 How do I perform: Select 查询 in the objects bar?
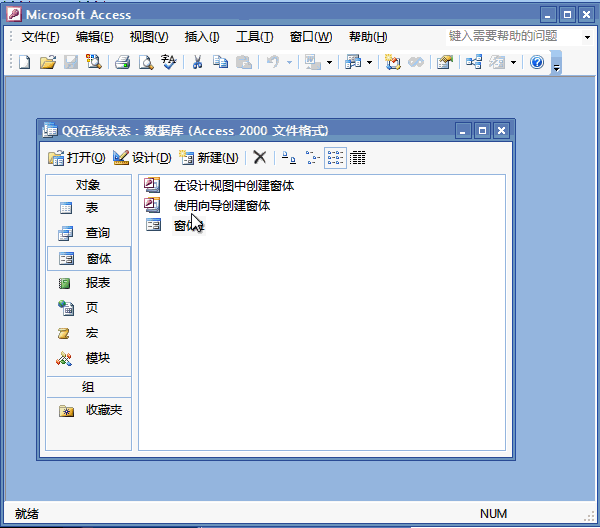pyautogui.click(x=89, y=233)
